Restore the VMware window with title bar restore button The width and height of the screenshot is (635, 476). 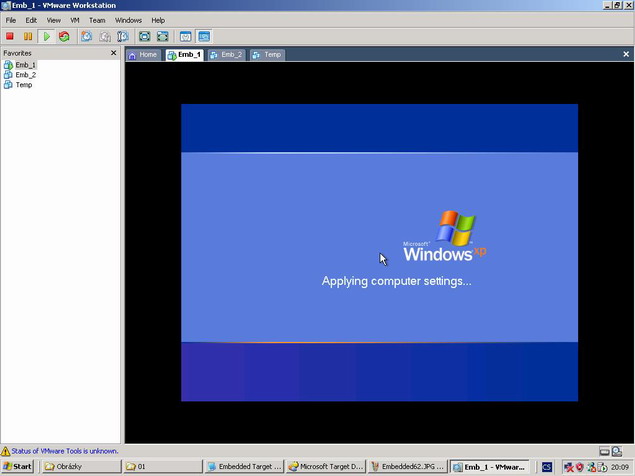(617, 5)
